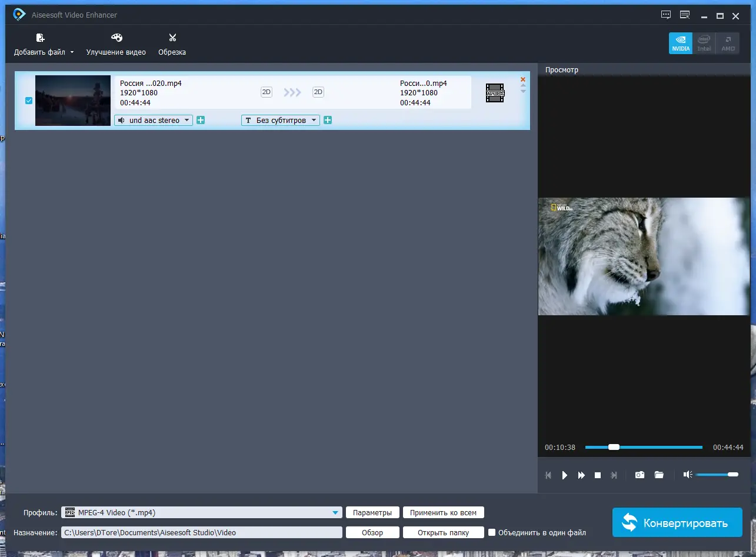Click the elapsed time 00:10:38
This screenshot has height=557, width=756.
(x=560, y=448)
